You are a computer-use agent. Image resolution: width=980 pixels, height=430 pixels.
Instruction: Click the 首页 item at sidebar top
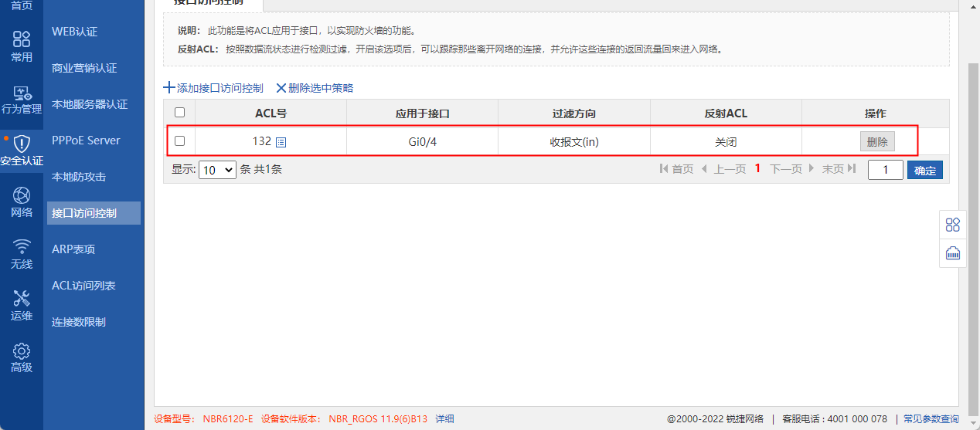(x=22, y=6)
